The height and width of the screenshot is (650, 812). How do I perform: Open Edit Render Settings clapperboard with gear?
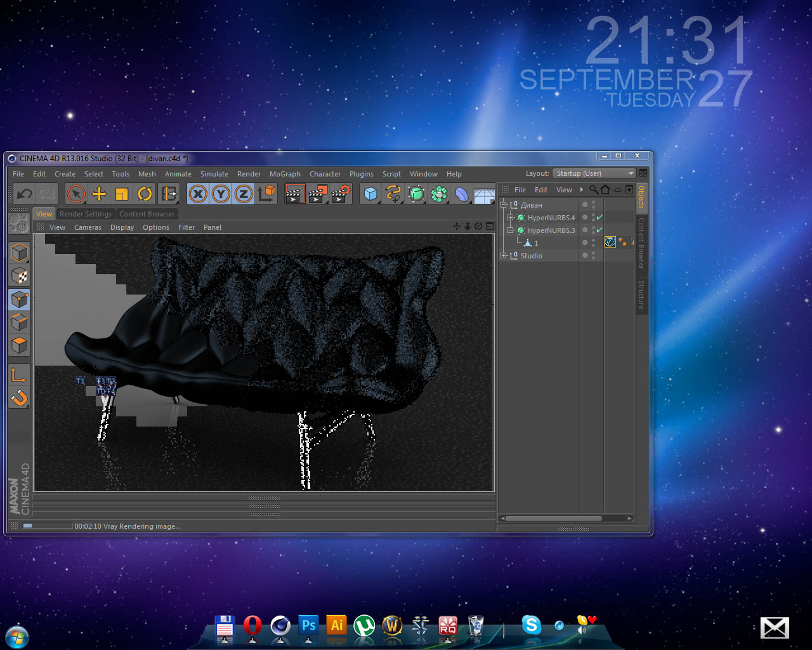point(341,194)
